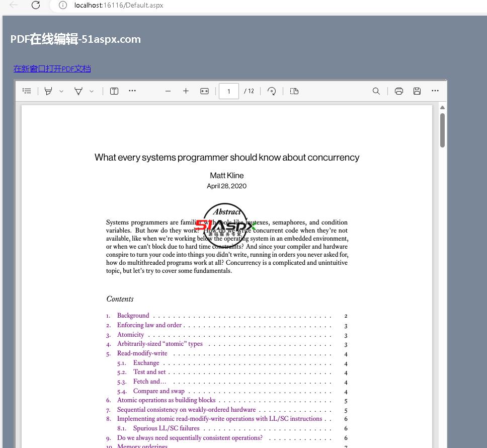Click the localhost address bar URL
Viewport: 487px width, 448px height.
[x=119, y=5]
